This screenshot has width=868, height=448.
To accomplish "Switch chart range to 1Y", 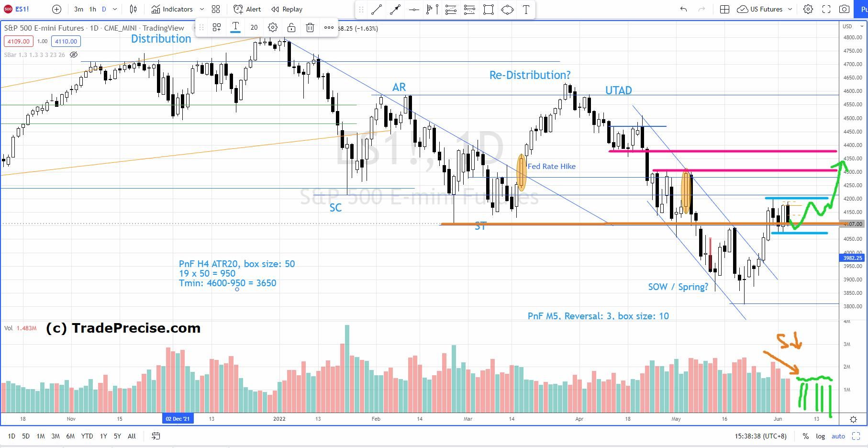I will click(x=103, y=436).
